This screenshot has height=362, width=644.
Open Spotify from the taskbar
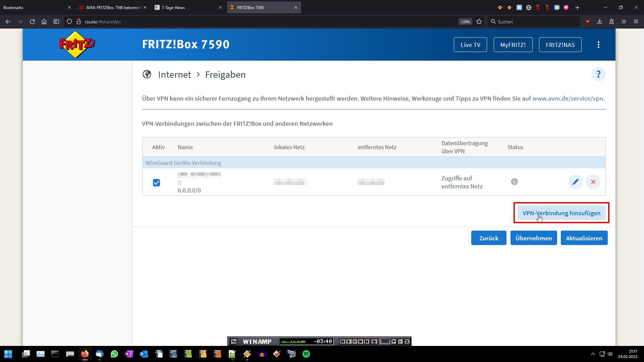(306, 354)
